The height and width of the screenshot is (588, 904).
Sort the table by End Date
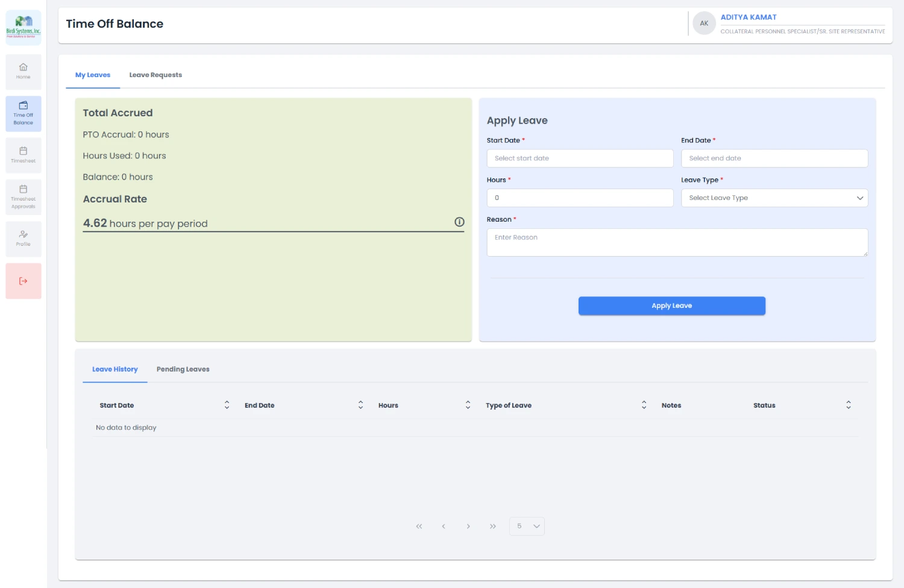point(360,405)
